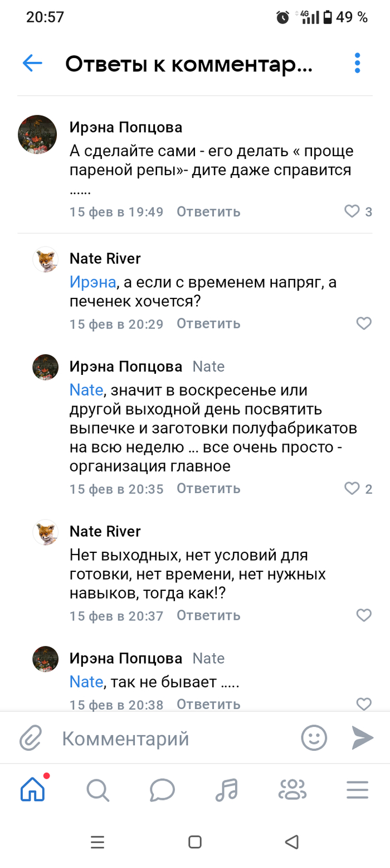390x868 pixels.
Task: Open the hamburger menu tab
Action: (x=357, y=790)
